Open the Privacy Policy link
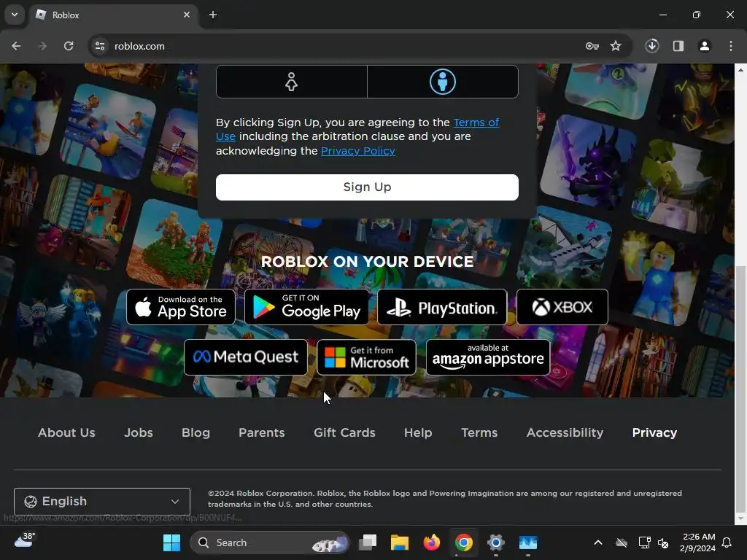Screen dimensions: 747x560 (357, 151)
